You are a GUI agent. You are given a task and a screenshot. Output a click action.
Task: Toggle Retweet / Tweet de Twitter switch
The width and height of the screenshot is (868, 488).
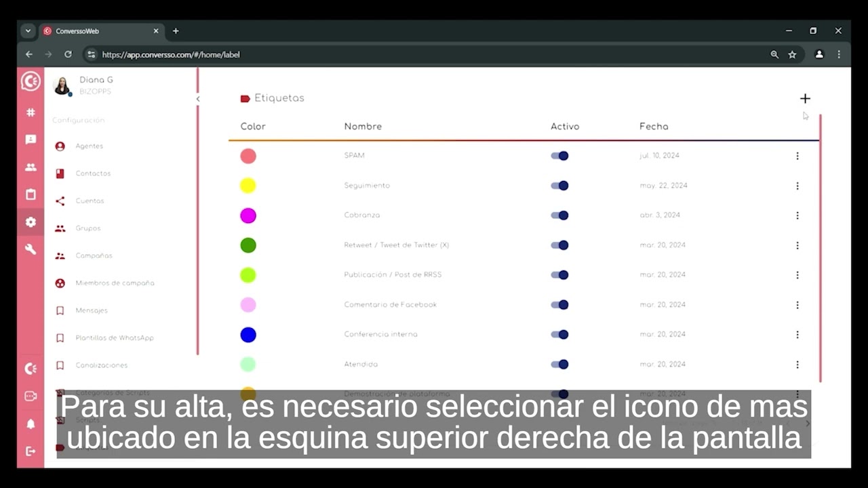click(x=559, y=245)
